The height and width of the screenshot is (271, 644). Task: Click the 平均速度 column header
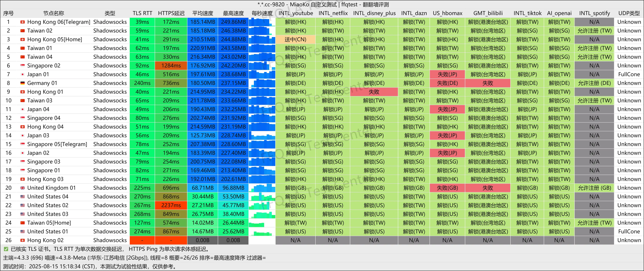coord(202,13)
